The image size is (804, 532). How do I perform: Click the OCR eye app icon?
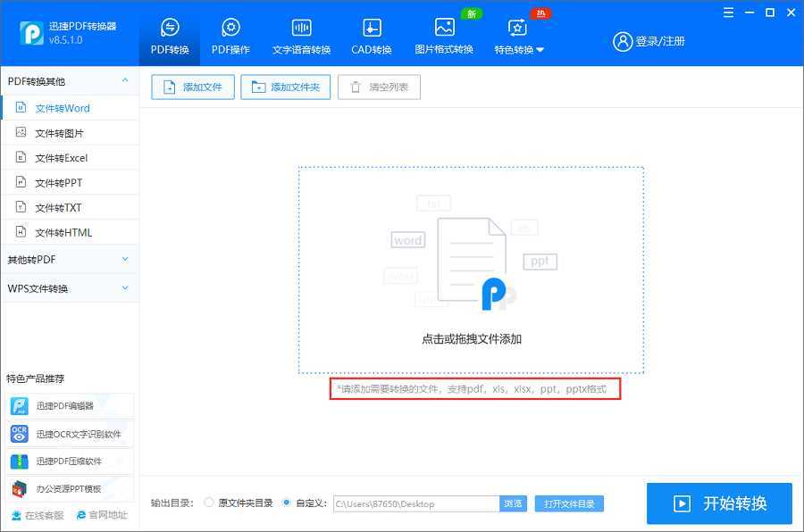coord(20,434)
